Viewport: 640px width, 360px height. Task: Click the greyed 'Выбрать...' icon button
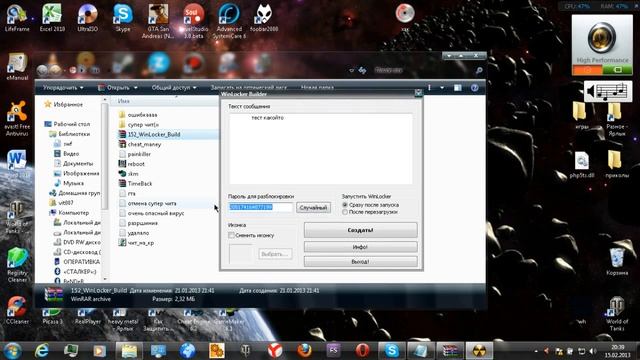pyautogui.click(x=275, y=254)
